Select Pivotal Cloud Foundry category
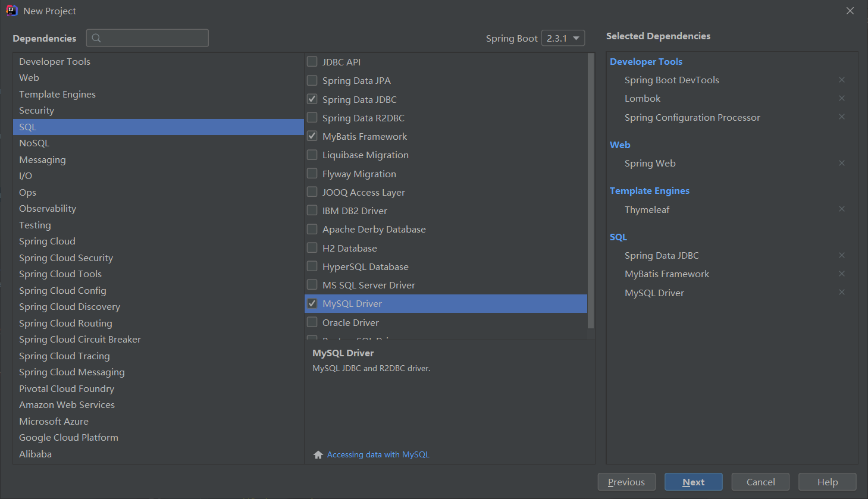This screenshot has width=868, height=499. (x=158, y=388)
